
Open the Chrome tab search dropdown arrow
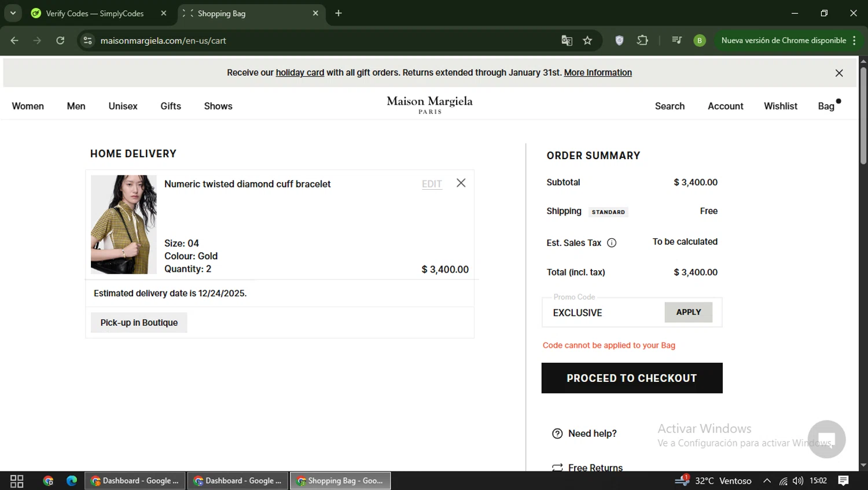[x=13, y=13]
